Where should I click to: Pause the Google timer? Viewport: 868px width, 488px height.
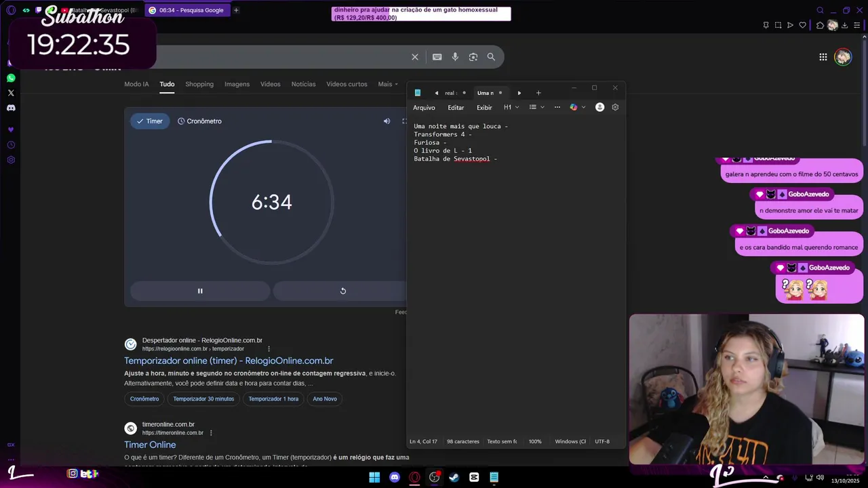(x=200, y=291)
